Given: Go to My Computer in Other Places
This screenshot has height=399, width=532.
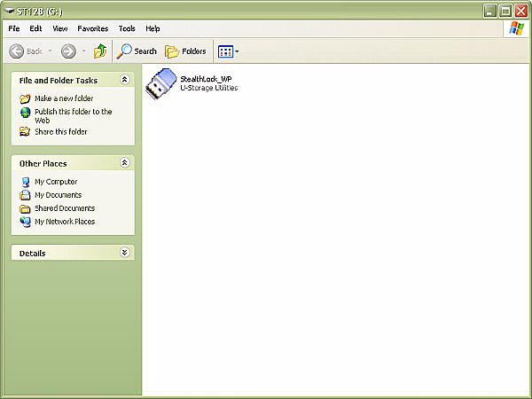Looking at the screenshot, I should (55, 182).
